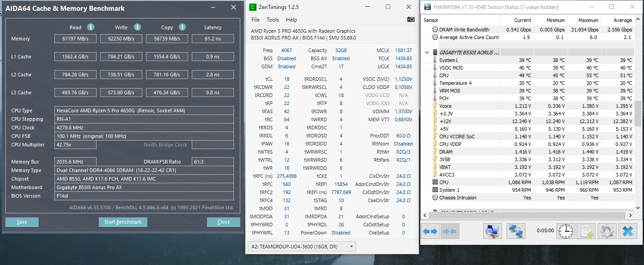644x265 pixels.
Task: Click the Maximum column header in HWiNFO64
Action: pos(584,20)
